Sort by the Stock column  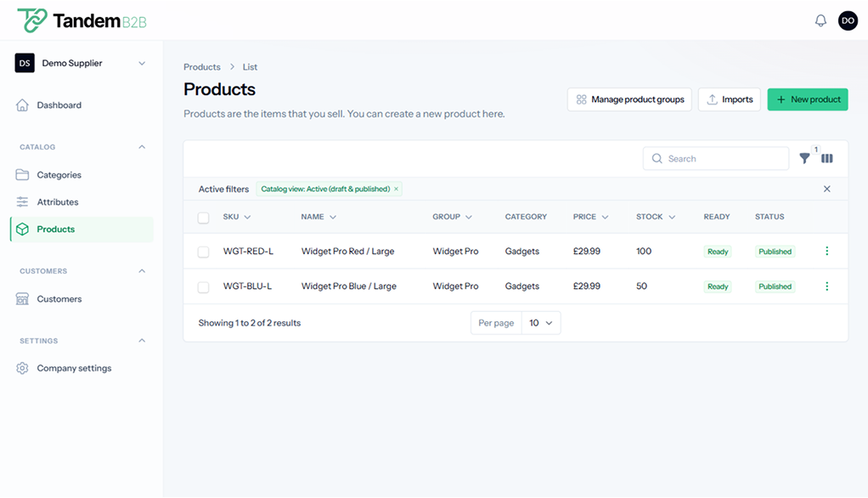(656, 217)
